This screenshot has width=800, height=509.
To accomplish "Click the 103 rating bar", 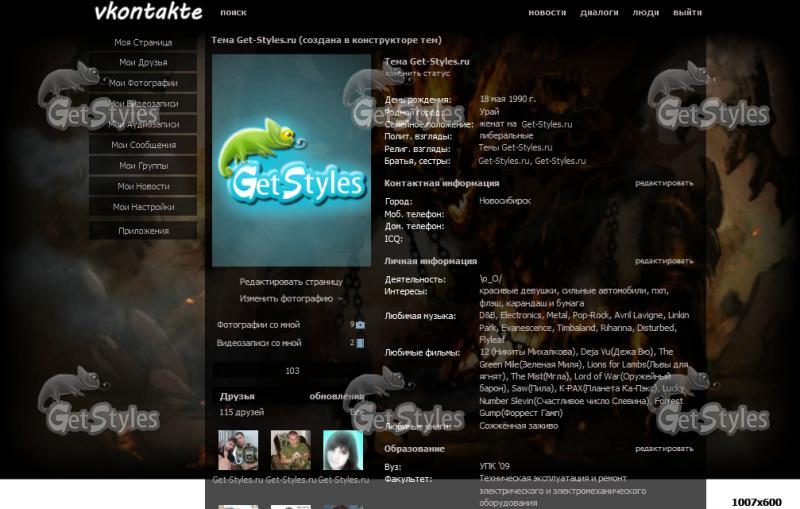I will coord(292,371).
